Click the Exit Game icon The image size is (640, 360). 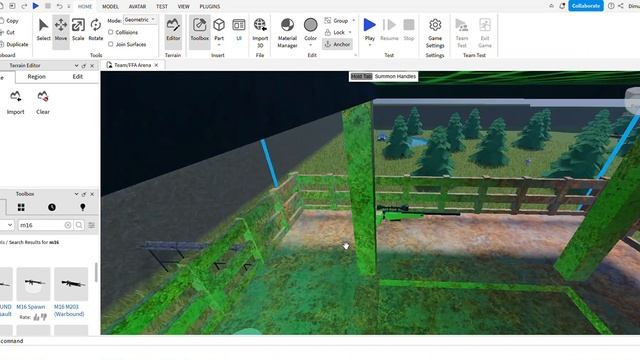[485, 33]
